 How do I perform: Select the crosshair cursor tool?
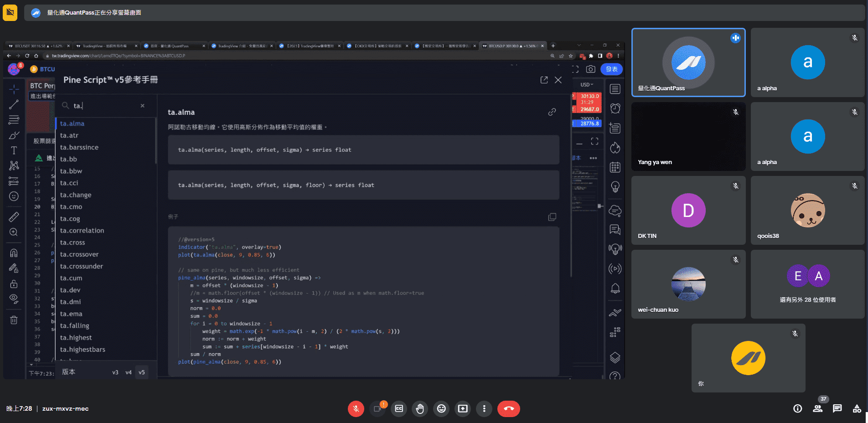(x=14, y=89)
